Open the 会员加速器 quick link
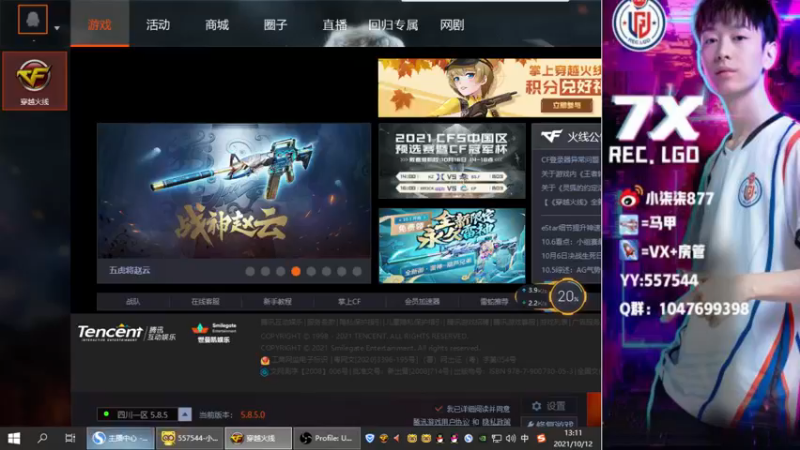Viewport: 800px width, 450px height. click(x=422, y=302)
